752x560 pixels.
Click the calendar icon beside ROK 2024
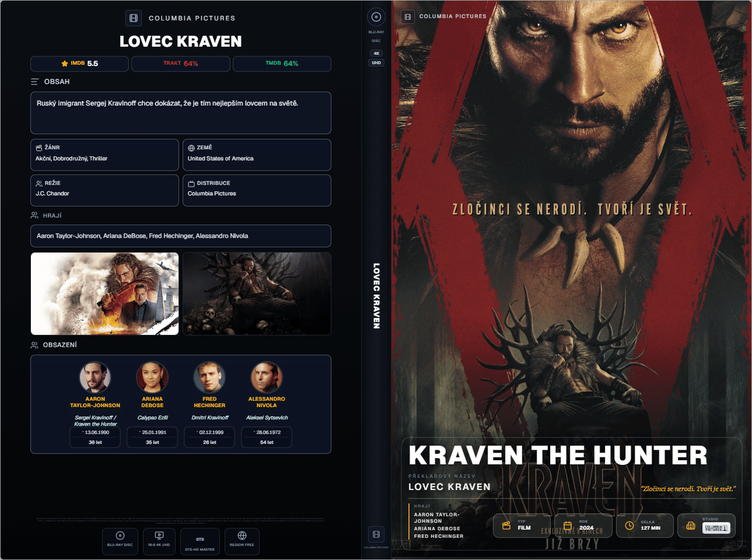[568, 526]
